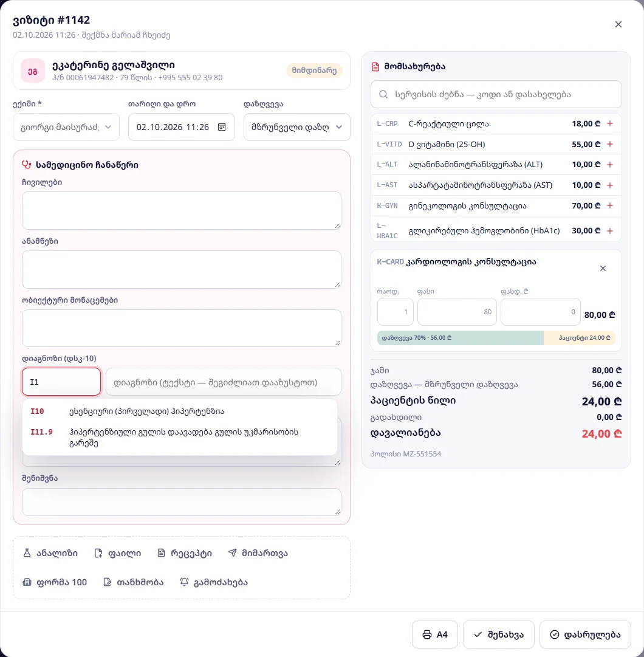
Task: Expand the ექიმი doctor dropdown
Action: click(66, 127)
